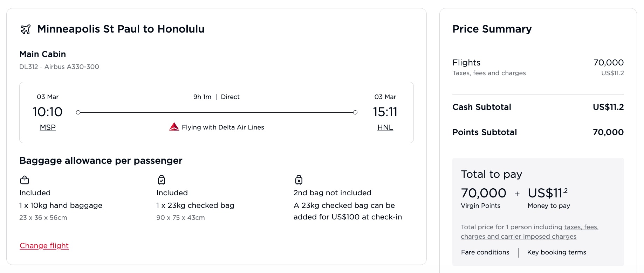The width and height of the screenshot is (644, 273).
Task: Click Change flight
Action: (x=44, y=246)
